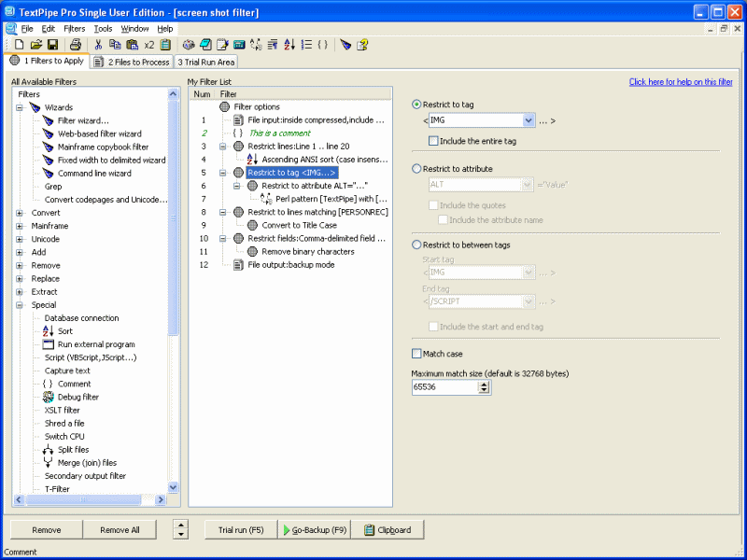747x560 pixels.
Task: Tick the Include the start and end tag checkbox
Action: 433,327
